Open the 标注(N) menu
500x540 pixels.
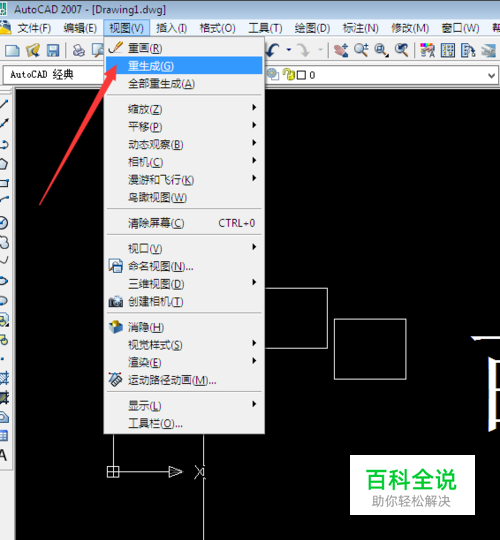point(361,28)
